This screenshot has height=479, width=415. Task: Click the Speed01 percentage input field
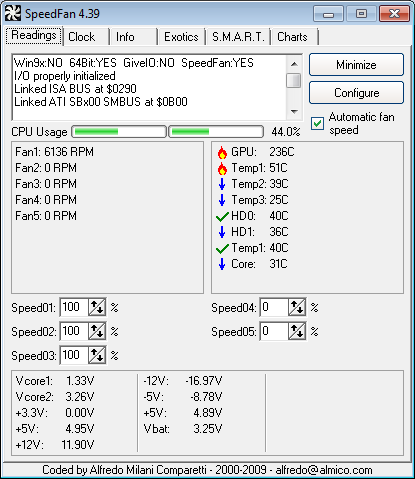(74, 307)
